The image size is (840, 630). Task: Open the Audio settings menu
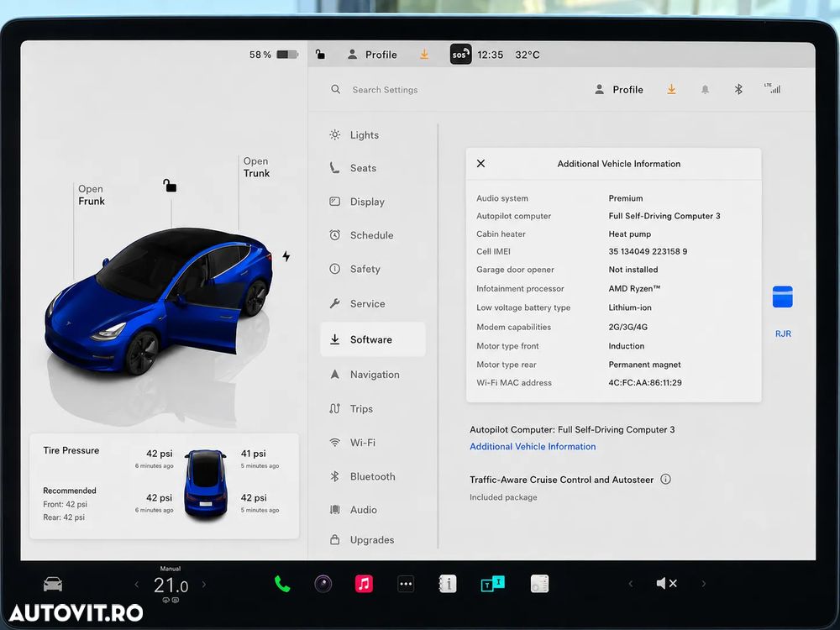point(353,510)
